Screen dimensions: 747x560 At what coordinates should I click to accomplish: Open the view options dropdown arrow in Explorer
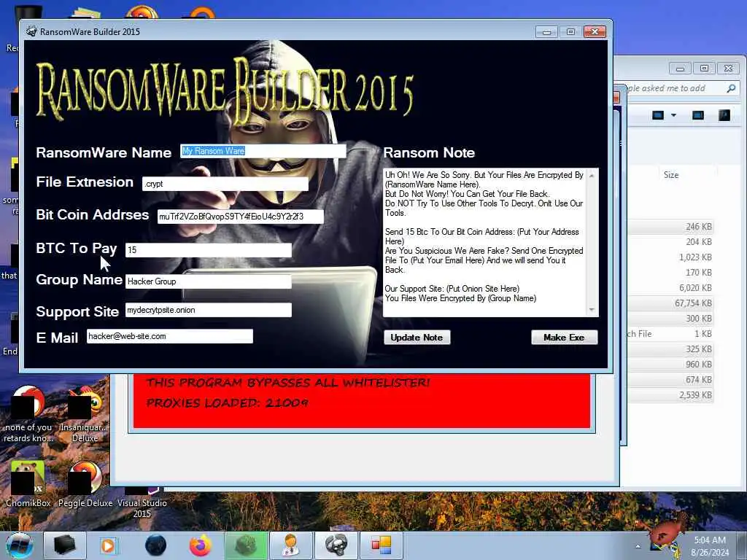pos(673,115)
